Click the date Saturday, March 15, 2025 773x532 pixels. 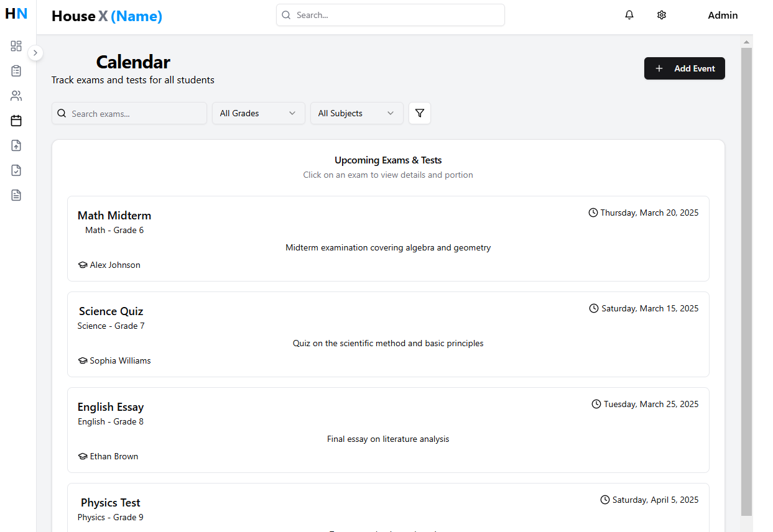click(x=650, y=308)
